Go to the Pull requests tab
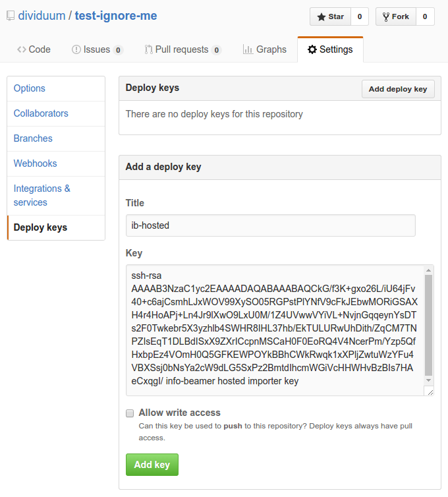448x497 pixels. tap(182, 49)
